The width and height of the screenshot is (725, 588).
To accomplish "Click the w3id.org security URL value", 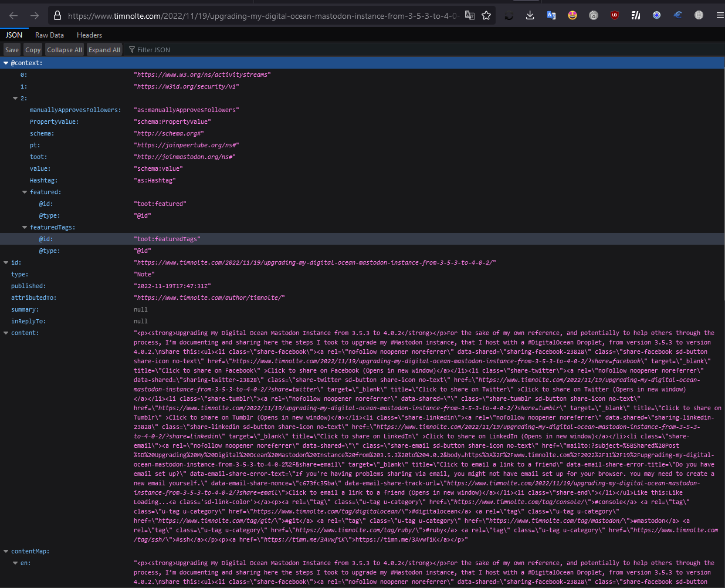I will (x=187, y=86).
